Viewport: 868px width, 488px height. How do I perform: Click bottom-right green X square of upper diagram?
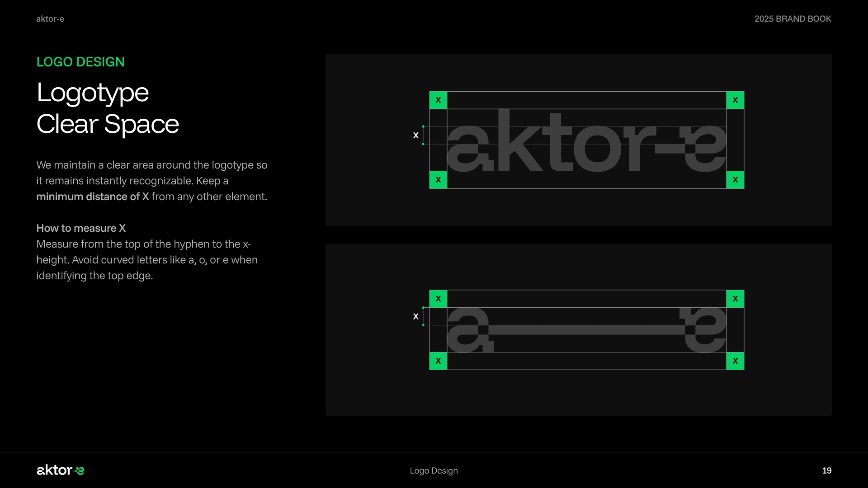(735, 180)
